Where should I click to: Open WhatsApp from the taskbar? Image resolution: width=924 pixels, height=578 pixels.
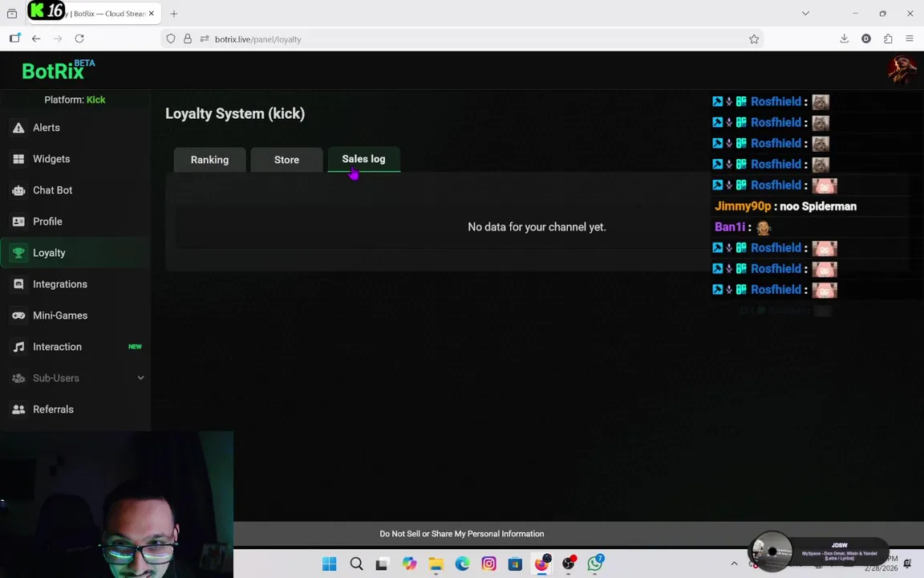[595, 564]
